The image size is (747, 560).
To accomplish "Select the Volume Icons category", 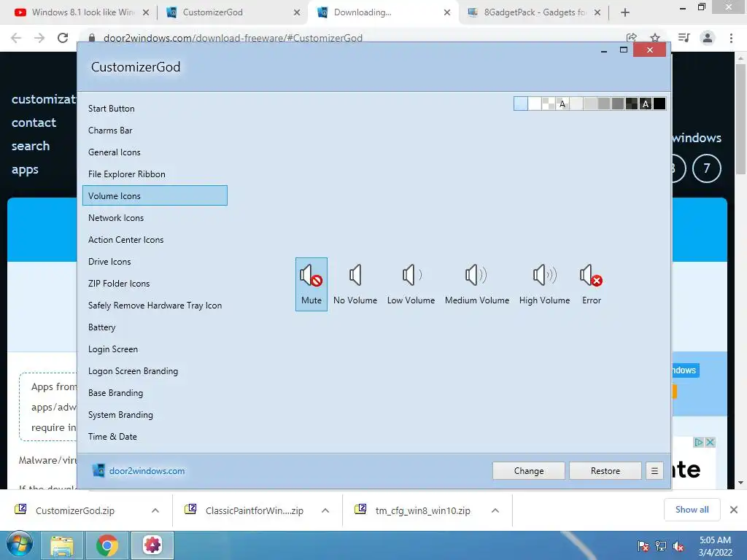I will 155,195.
